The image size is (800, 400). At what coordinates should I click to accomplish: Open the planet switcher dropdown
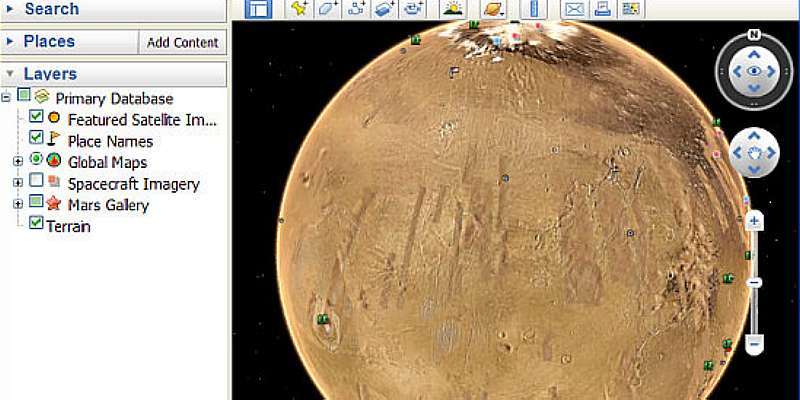[x=493, y=9]
